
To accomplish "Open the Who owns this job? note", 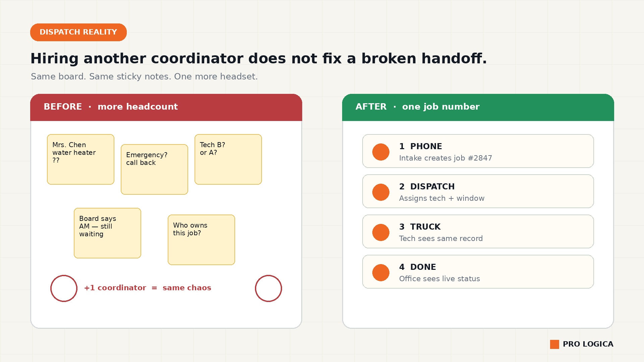I will pyautogui.click(x=201, y=240).
